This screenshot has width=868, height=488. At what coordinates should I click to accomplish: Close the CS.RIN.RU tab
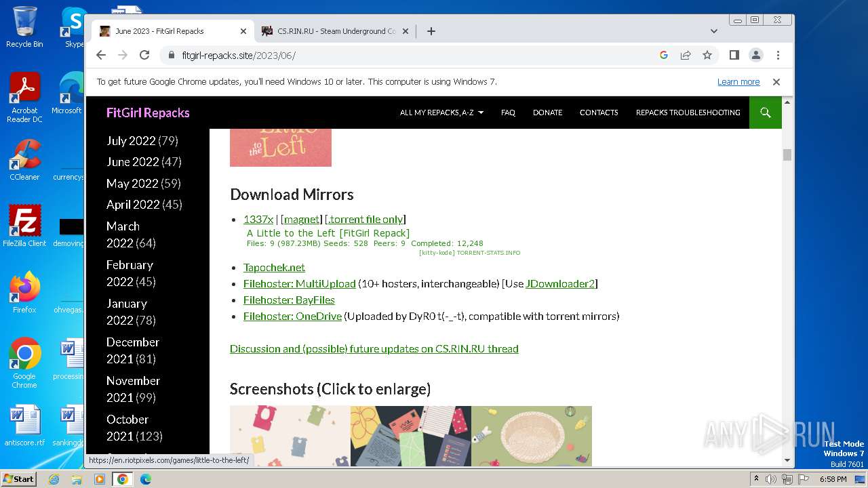coord(406,31)
